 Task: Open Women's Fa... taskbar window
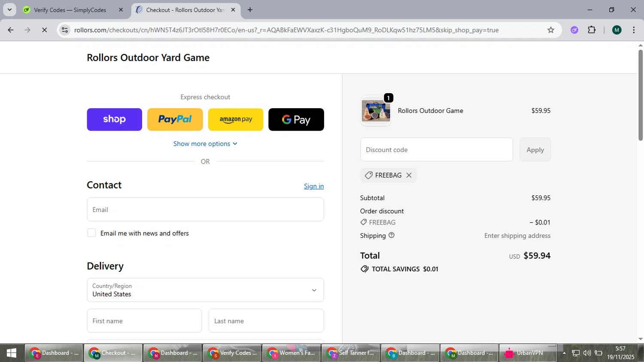291,353
